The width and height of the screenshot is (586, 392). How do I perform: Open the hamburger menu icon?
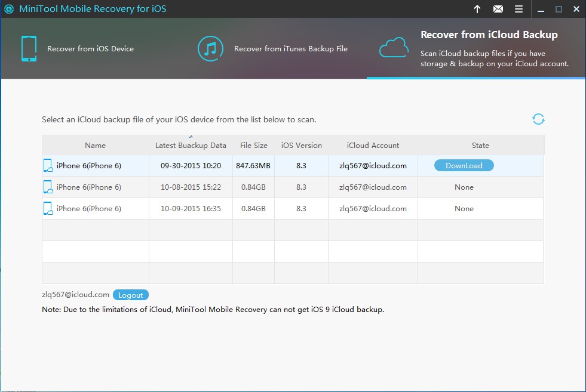click(x=518, y=9)
